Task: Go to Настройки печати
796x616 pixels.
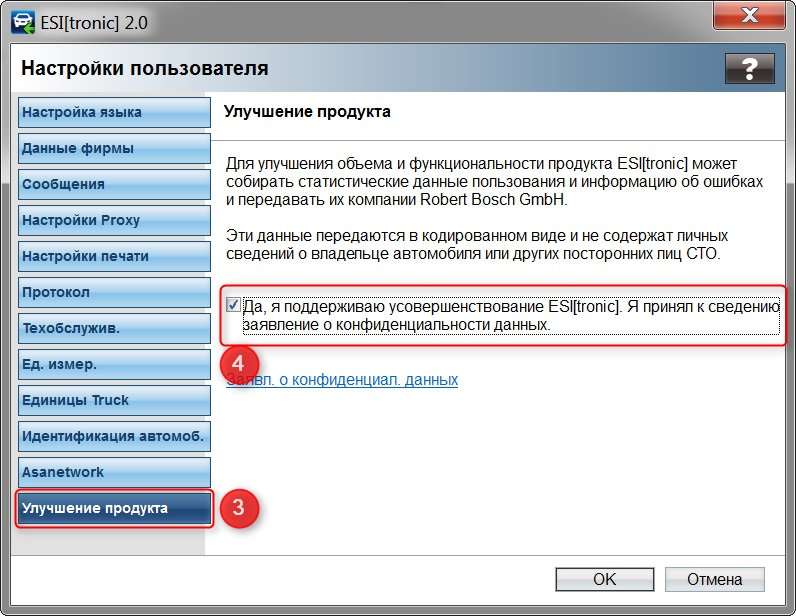Action: click(x=114, y=256)
